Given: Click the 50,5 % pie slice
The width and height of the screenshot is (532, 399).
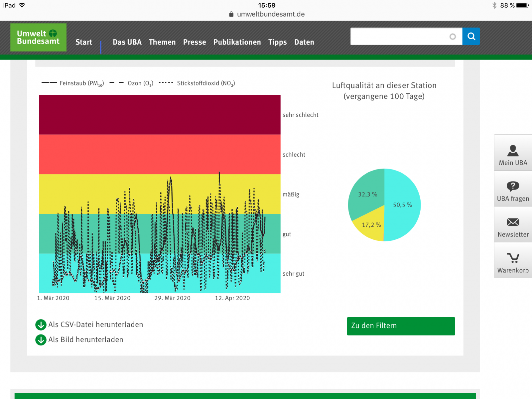Looking at the screenshot, I should pyautogui.click(x=402, y=205).
